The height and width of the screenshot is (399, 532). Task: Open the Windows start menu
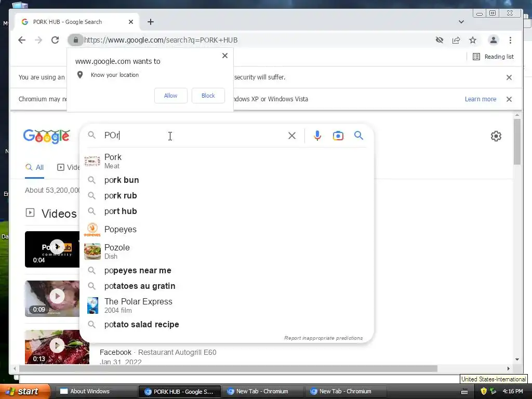click(24, 392)
